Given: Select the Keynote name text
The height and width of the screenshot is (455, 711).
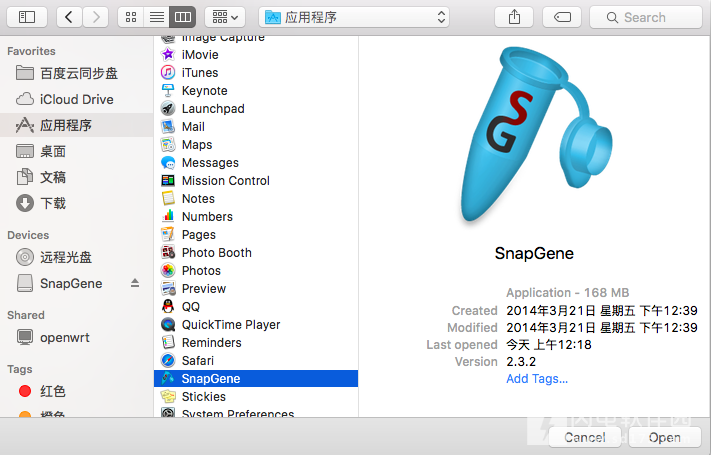Looking at the screenshot, I should pyautogui.click(x=205, y=91).
